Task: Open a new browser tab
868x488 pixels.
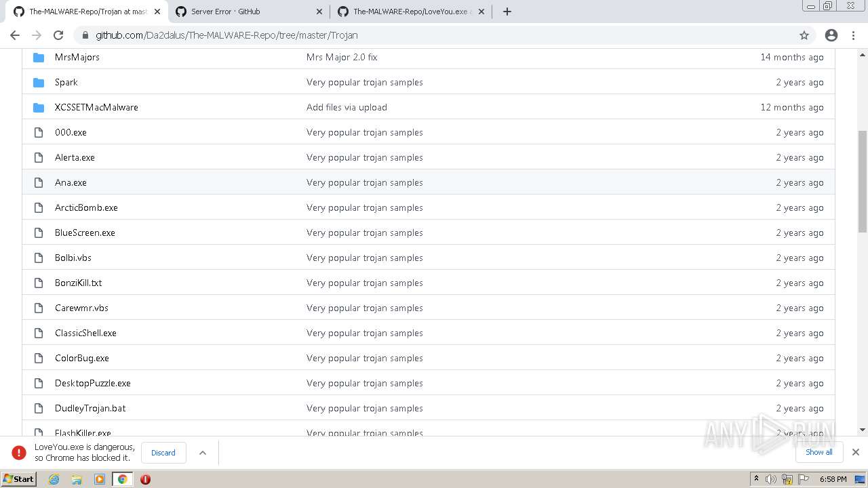Action: 507,12
